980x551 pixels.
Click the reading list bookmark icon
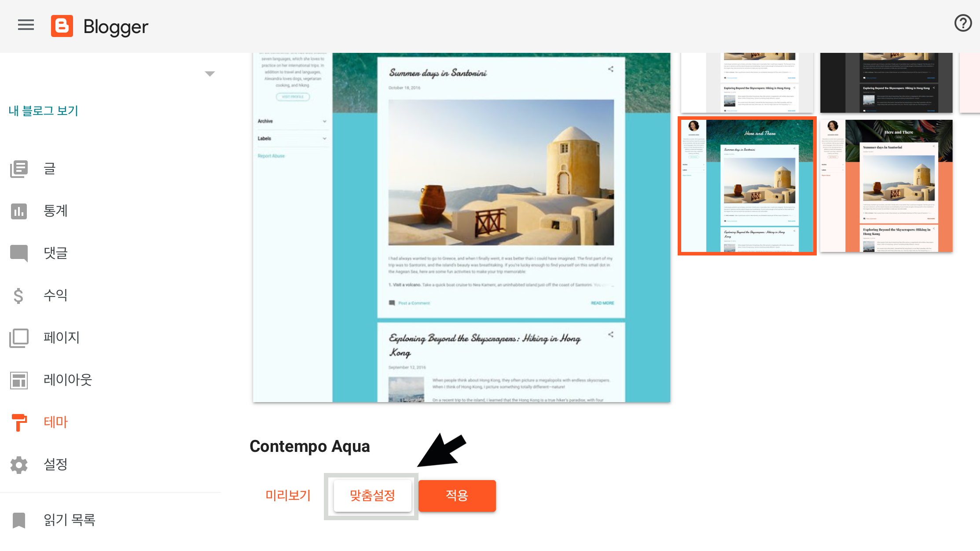click(19, 520)
